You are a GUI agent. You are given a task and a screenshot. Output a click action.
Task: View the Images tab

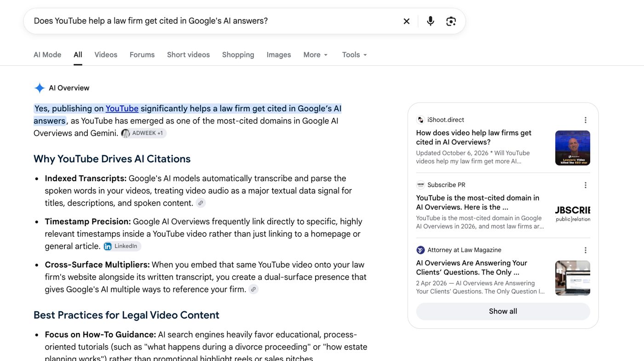pos(279,55)
